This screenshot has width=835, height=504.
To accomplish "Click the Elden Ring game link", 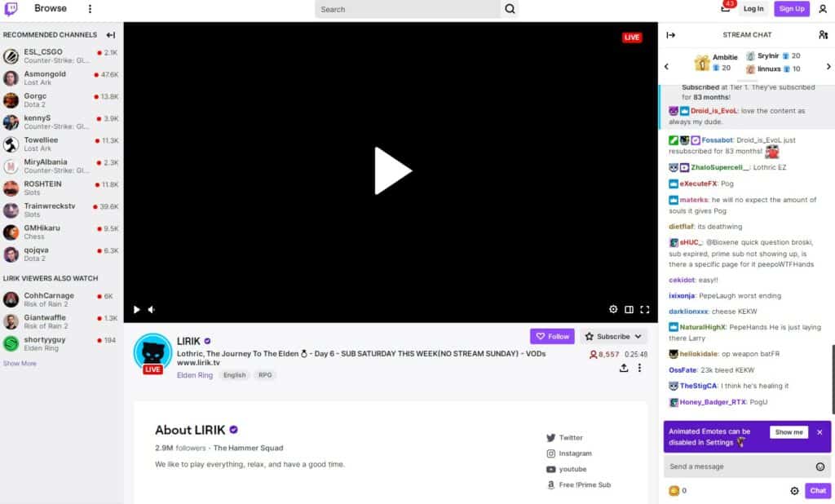I will pyautogui.click(x=195, y=375).
